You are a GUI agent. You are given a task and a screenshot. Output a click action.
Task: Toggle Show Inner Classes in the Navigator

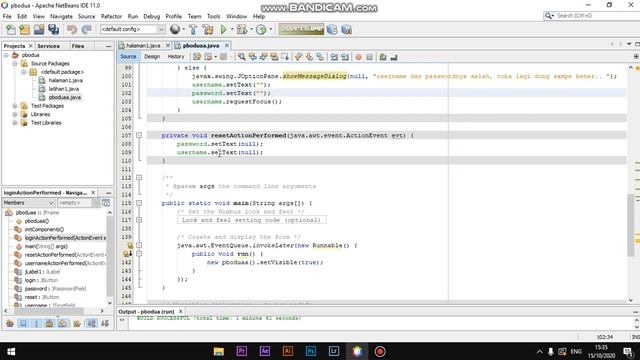click(x=62, y=324)
